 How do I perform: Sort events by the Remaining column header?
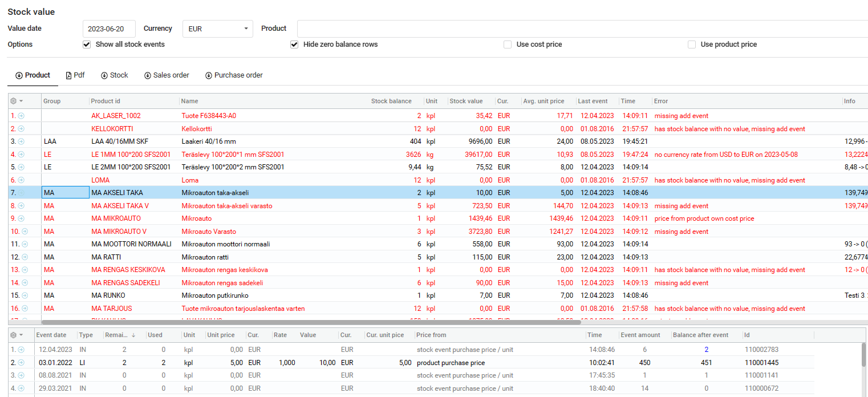[x=120, y=335]
